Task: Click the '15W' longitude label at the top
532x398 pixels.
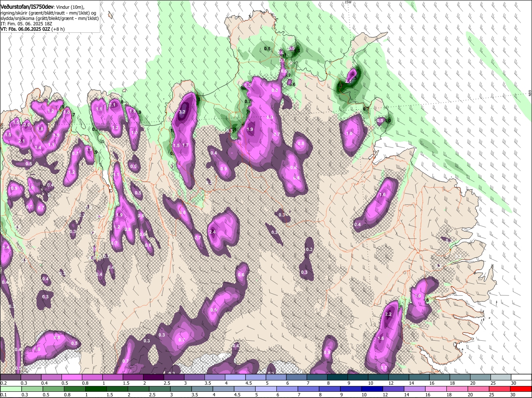Action: pos(348,2)
